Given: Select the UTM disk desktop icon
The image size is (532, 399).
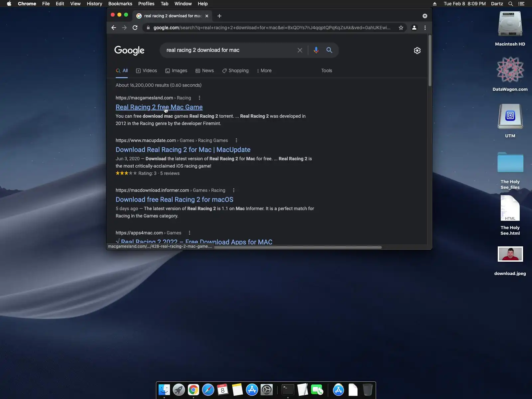Looking at the screenshot, I should pos(510,116).
